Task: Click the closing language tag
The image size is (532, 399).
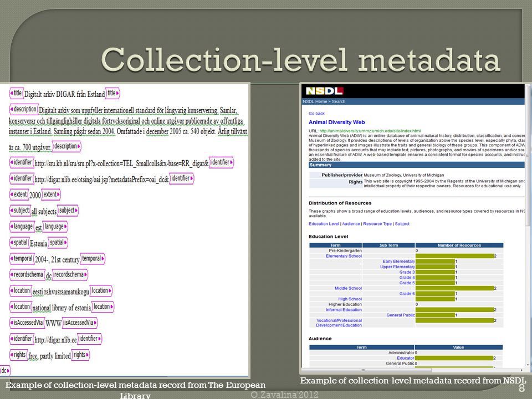Action: coord(55,226)
